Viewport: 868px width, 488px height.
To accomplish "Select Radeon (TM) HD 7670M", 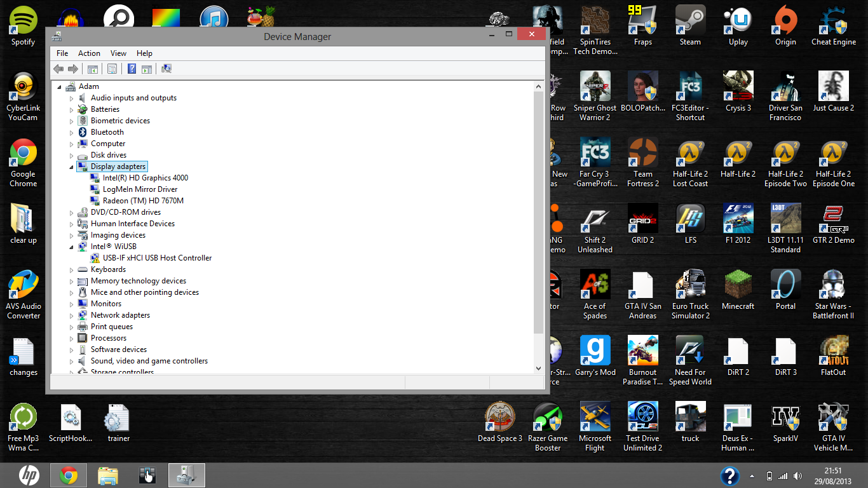I will 143,201.
